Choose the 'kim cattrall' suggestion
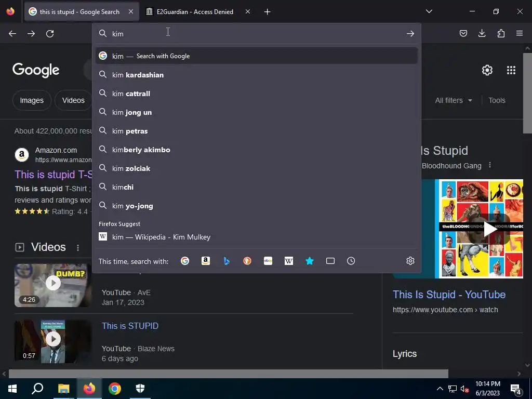 pos(257,94)
